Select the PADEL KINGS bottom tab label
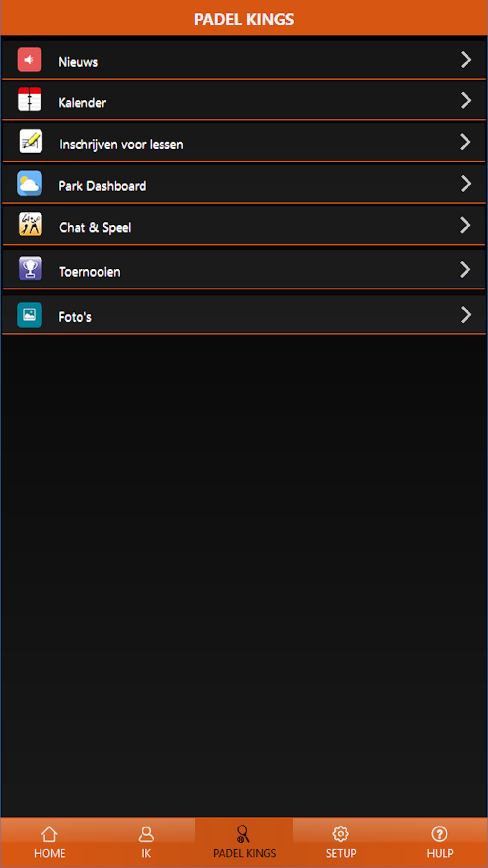Image resolution: width=488 pixels, height=868 pixels. tap(244, 853)
